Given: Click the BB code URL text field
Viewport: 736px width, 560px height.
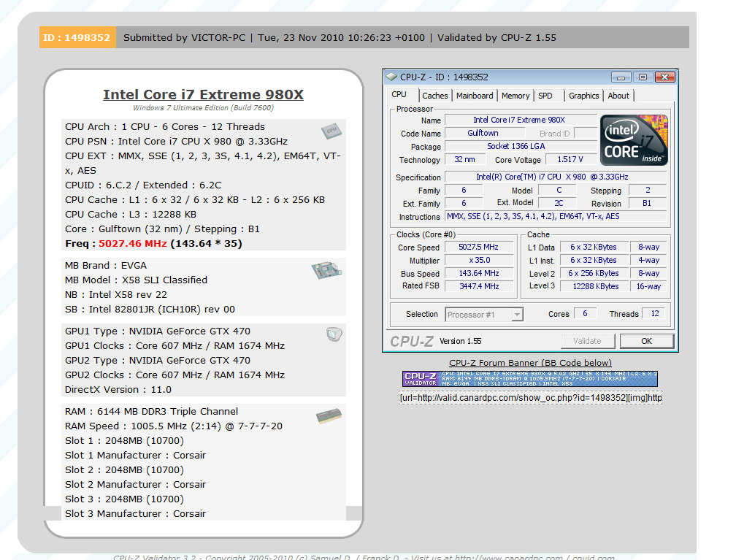Looking at the screenshot, I should [530, 398].
